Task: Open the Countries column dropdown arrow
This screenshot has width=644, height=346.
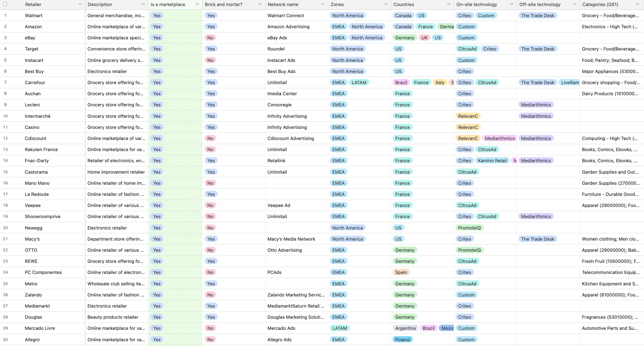Action: tap(449, 4)
